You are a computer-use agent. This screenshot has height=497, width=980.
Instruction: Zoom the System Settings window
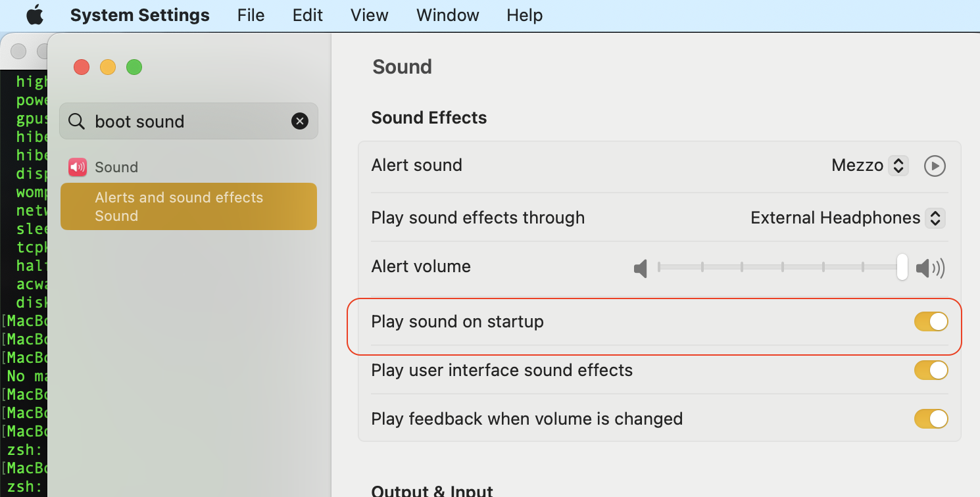134,67
